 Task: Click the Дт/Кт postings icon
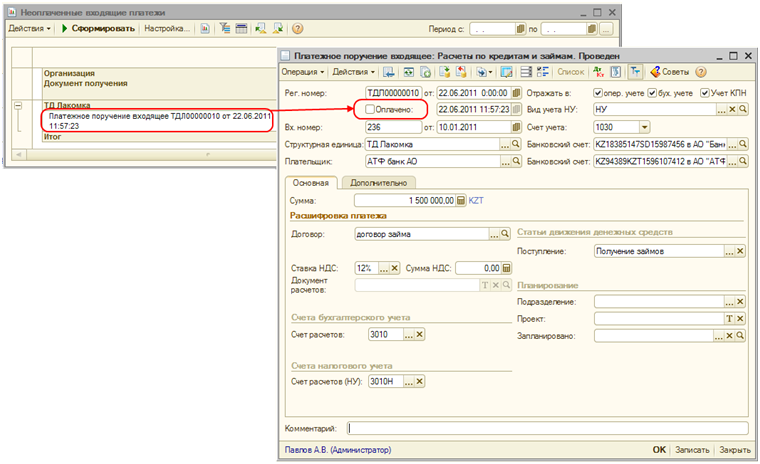click(599, 72)
